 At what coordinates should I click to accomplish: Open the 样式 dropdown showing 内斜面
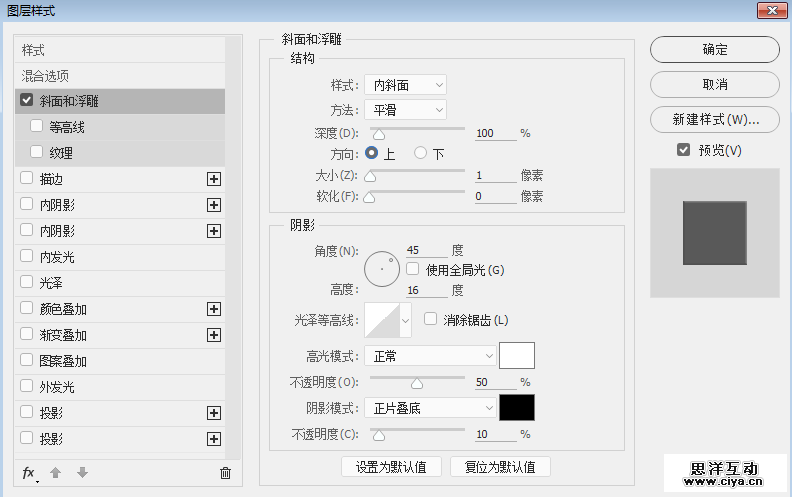pos(404,85)
